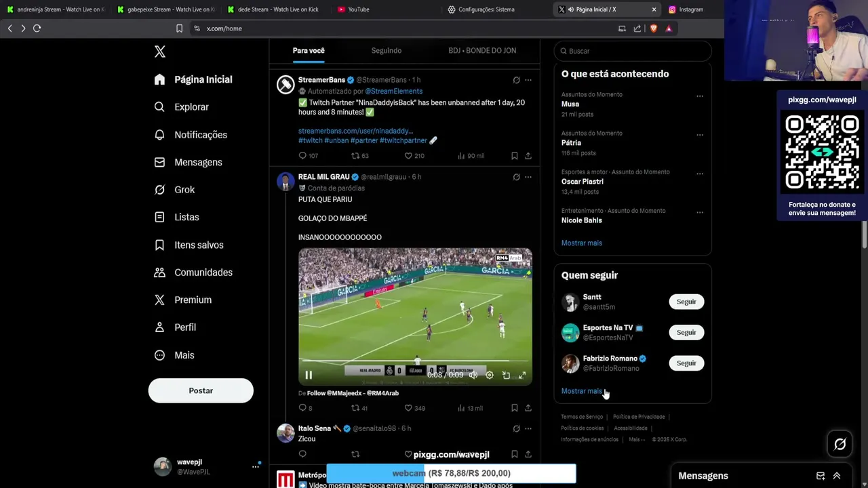
Task: Open more options on Italo Sena post
Action: [x=528, y=428]
